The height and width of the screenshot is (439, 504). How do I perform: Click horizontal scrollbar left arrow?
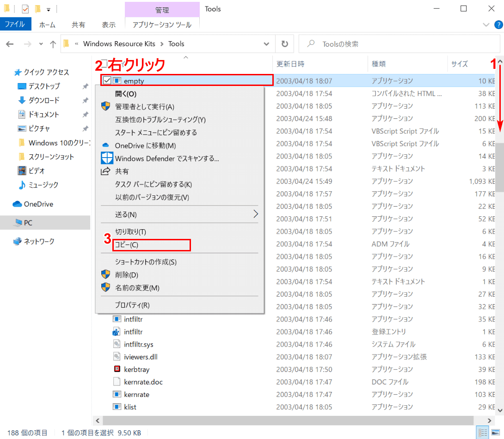tap(98, 421)
